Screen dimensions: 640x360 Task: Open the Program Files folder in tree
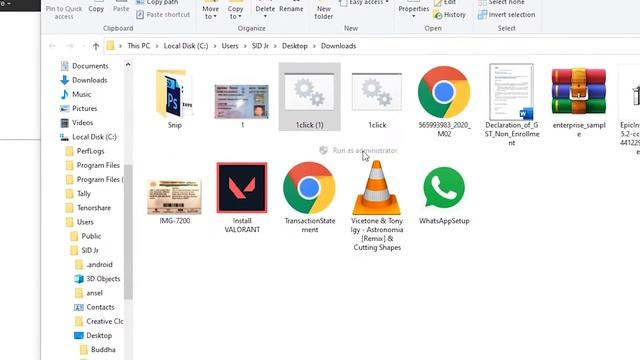pos(93,165)
